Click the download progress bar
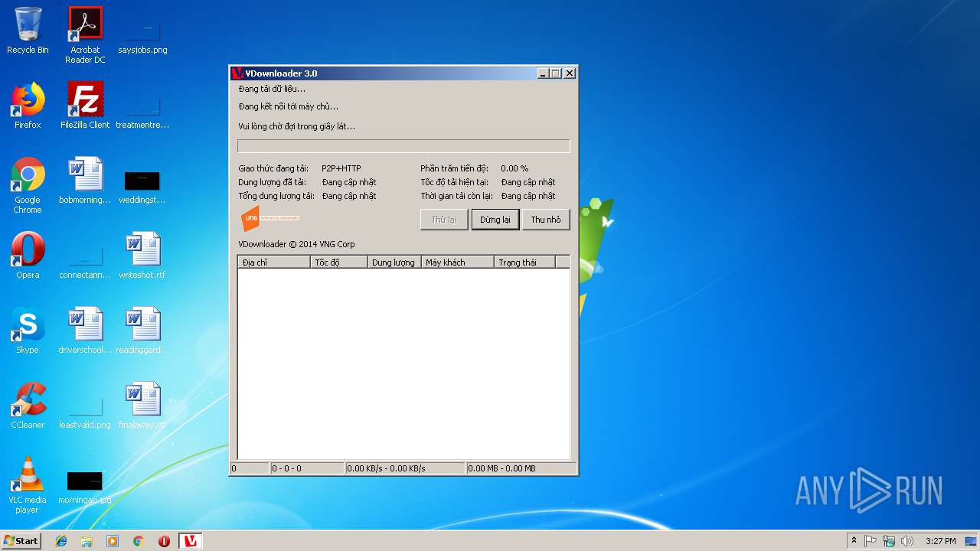 click(x=403, y=146)
